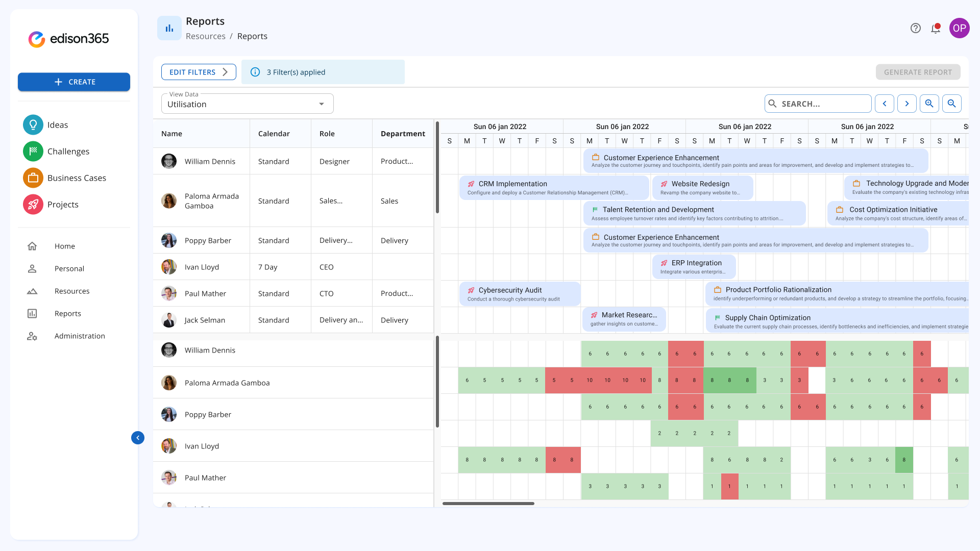Open the Business Cases briefcase icon
Screen dimensions: 980x551
[x=33, y=178]
